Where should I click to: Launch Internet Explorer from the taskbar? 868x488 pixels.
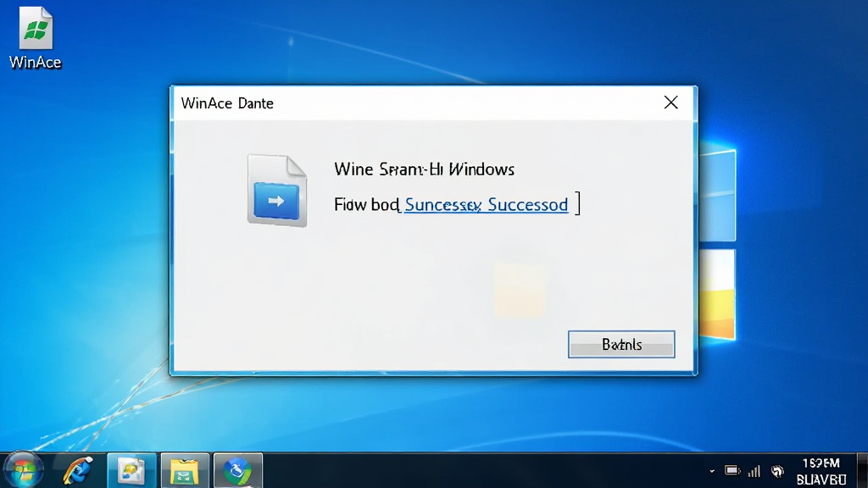click(x=77, y=471)
